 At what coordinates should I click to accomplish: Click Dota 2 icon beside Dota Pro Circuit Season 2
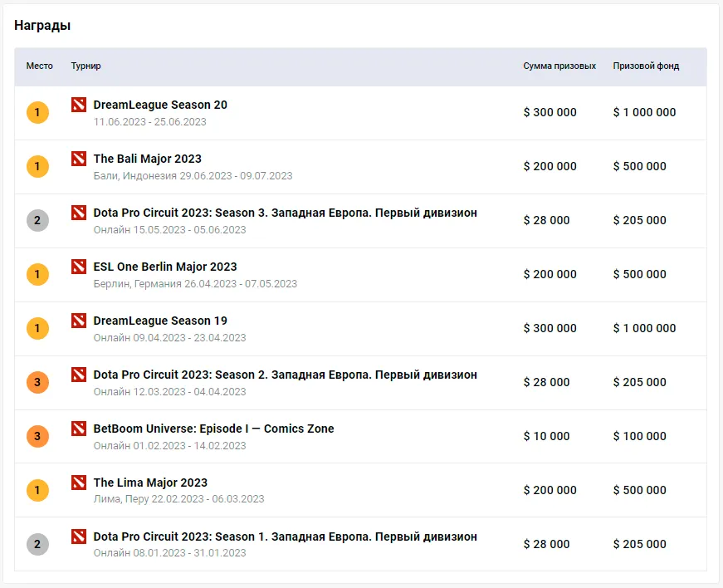[x=79, y=375]
